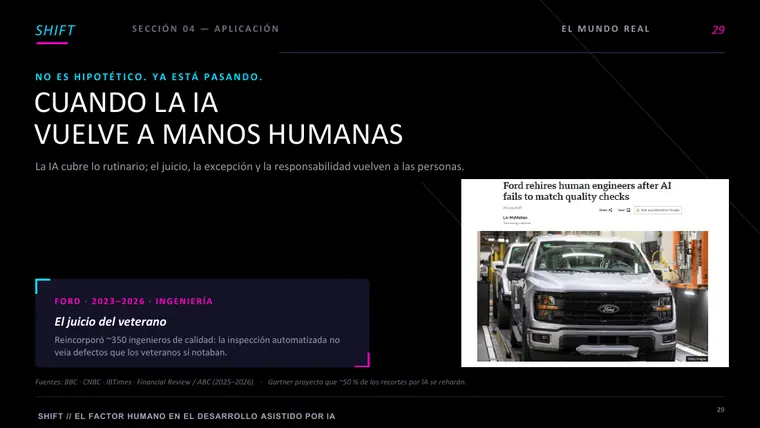This screenshot has height=428, width=760.
Task: Click 'Reincorporó ~350 ingenieros de calidad' text
Action: pyautogui.click(x=135, y=340)
